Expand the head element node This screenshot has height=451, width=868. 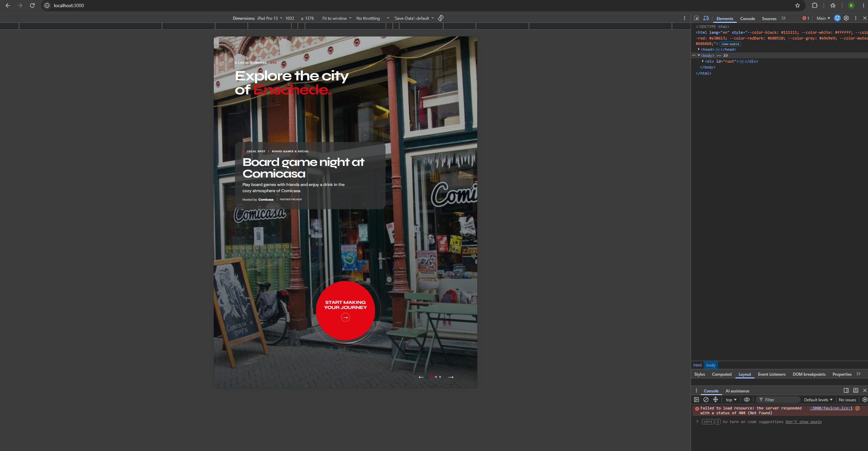(699, 49)
